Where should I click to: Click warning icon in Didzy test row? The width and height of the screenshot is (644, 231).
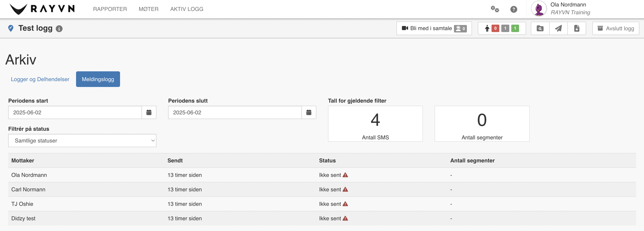coord(345,218)
